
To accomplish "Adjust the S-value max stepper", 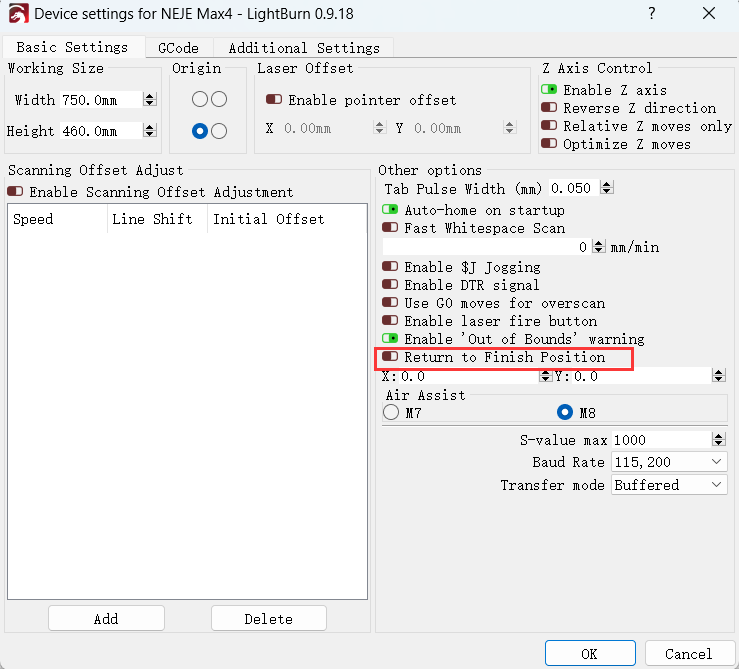I will pyautogui.click(x=718, y=440).
